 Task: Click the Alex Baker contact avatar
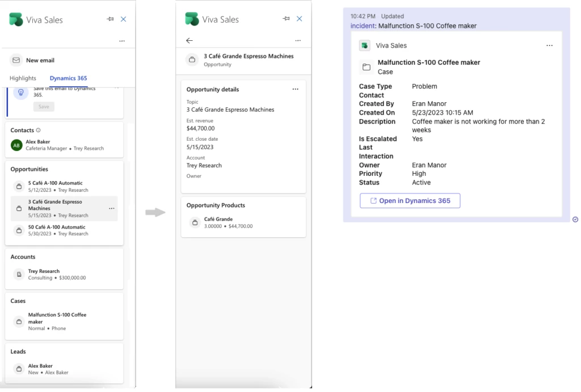pyautogui.click(x=16, y=145)
